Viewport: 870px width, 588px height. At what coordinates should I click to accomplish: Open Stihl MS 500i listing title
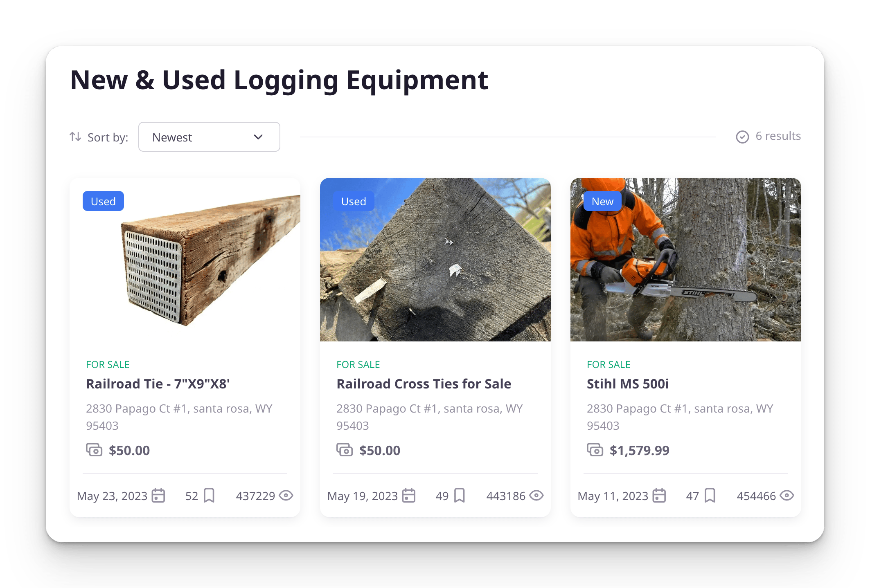[x=628, y=384]
